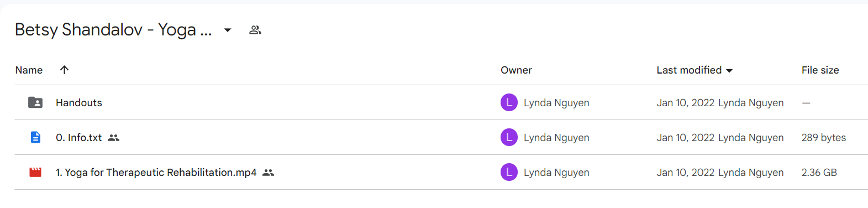Click Lynda Nguyen avatar in mp4 row
Viewport: 868px width, 208px height.
tap(509, 172)
